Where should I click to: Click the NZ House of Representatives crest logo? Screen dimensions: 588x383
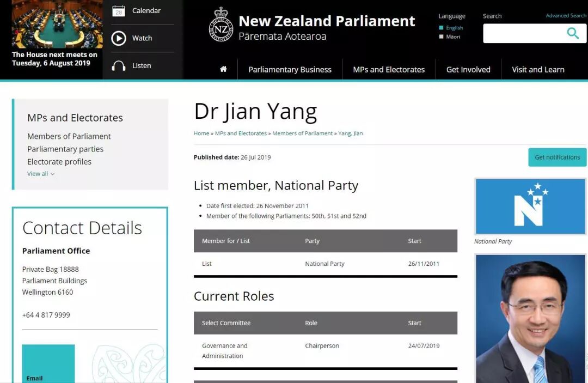coord(221,25)
